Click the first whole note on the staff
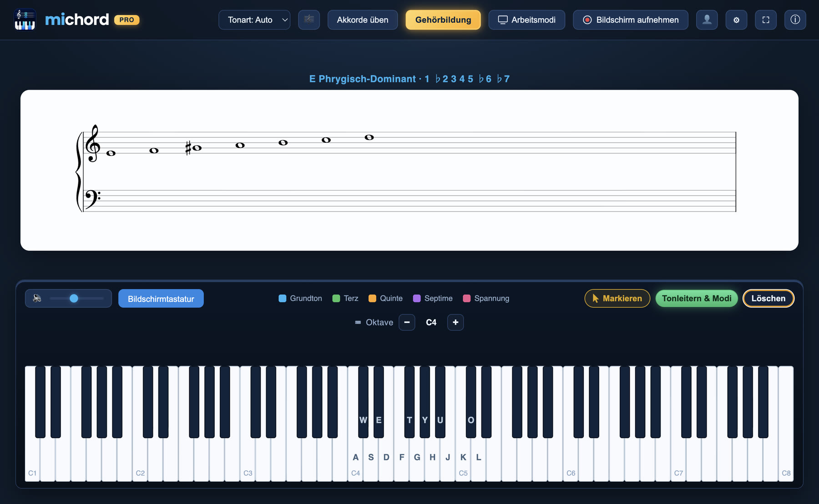Screen dimensions: 819x504 (111, 153)
